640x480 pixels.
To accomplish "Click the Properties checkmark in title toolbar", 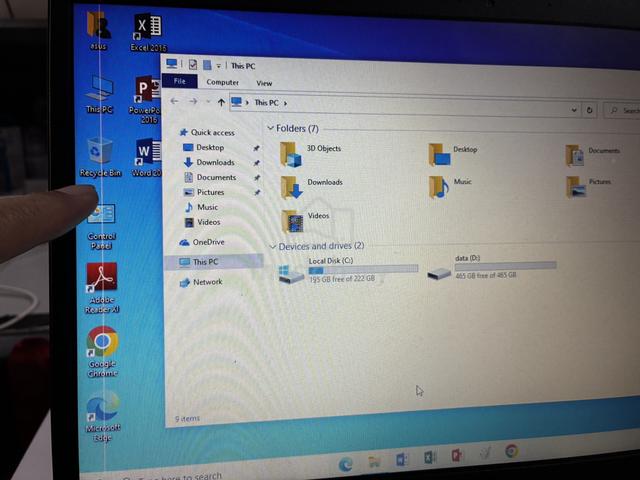I will point(193,64).
